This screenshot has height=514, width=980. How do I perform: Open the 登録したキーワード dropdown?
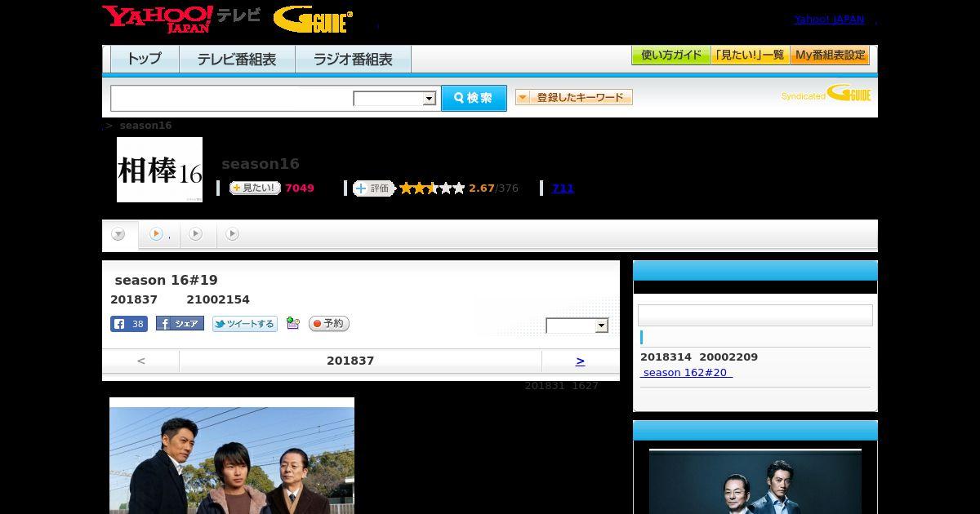click(x=574, y=97)
